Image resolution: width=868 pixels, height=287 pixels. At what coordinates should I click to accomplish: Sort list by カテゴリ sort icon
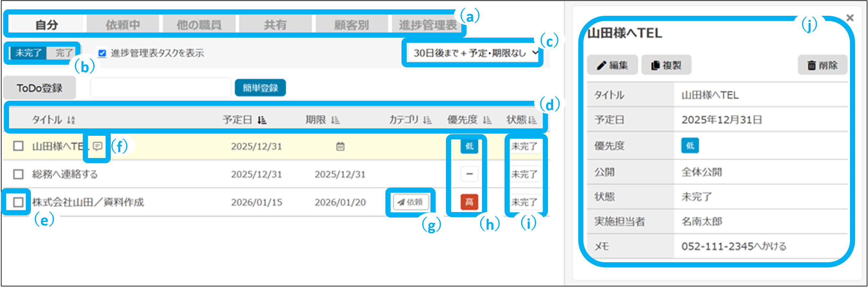pos(427,120)
